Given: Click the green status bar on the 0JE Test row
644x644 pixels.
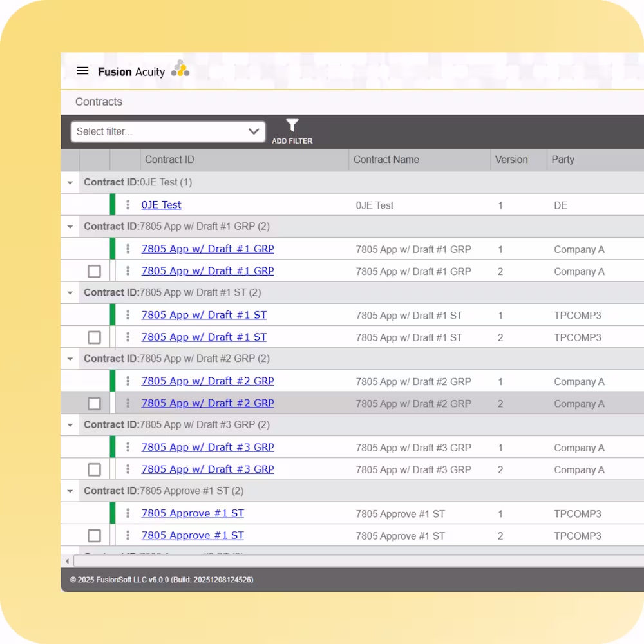Looking at the screenshot, I should pos(113,205).
